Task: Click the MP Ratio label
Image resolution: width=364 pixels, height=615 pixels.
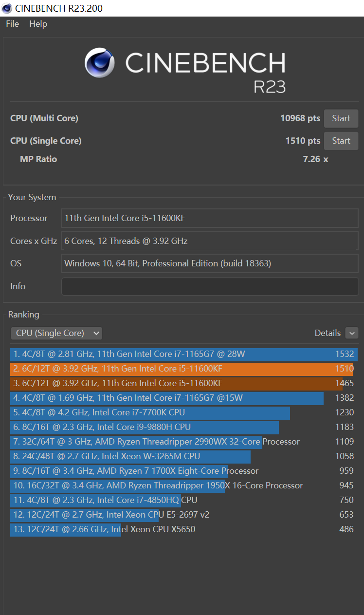Action: tap(38, 159)
